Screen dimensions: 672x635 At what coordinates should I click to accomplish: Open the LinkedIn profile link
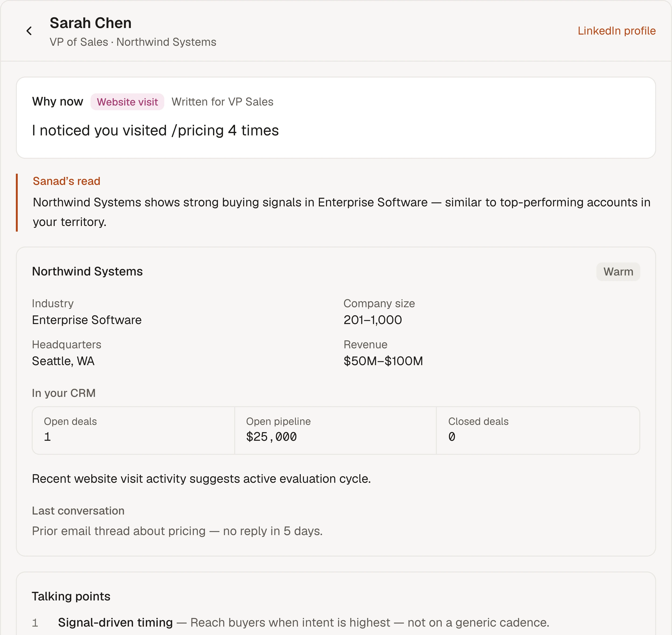point(616,31)
